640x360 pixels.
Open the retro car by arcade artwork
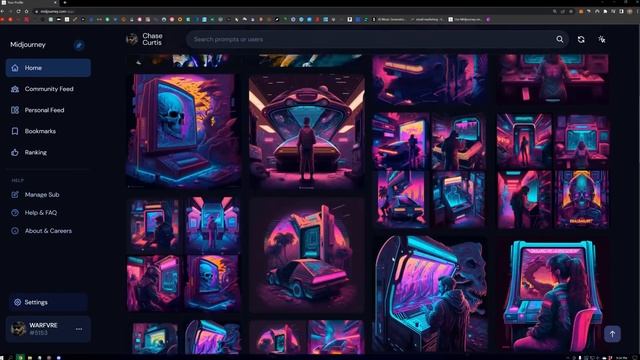tap(307, 256)
